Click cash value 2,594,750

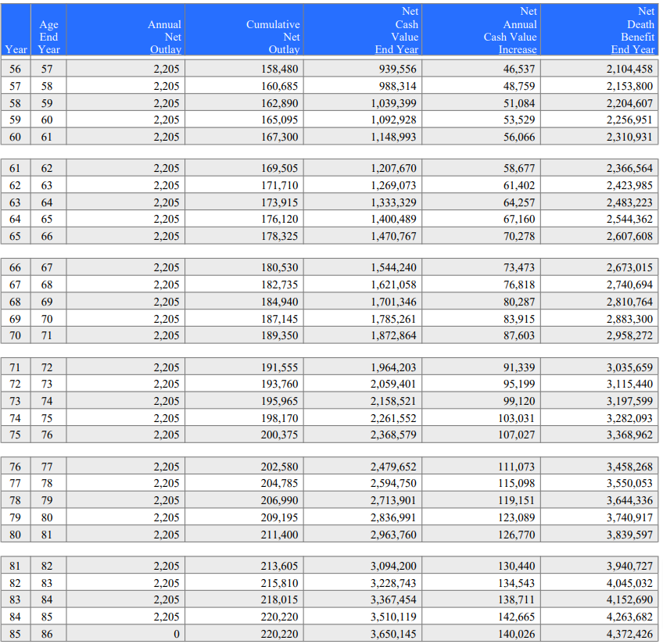point(394,483)
